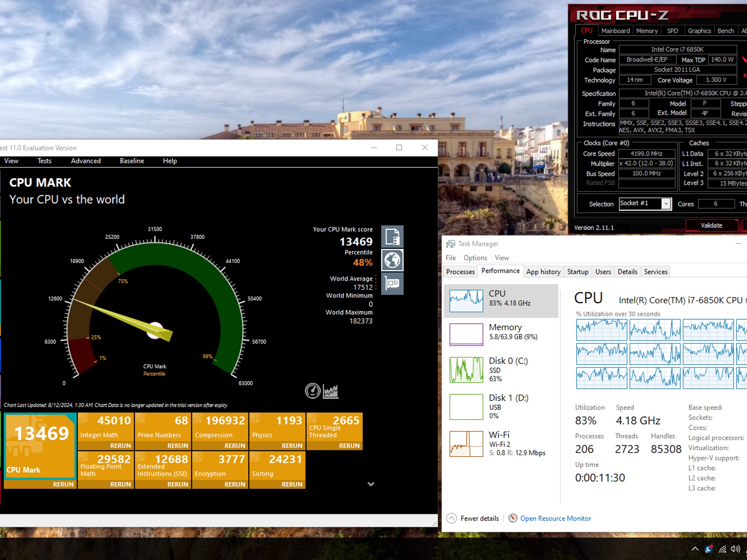The image size is (747, 560).
Task: Click the CPU Name field showing i7 6850K
Action: point(678,49)
